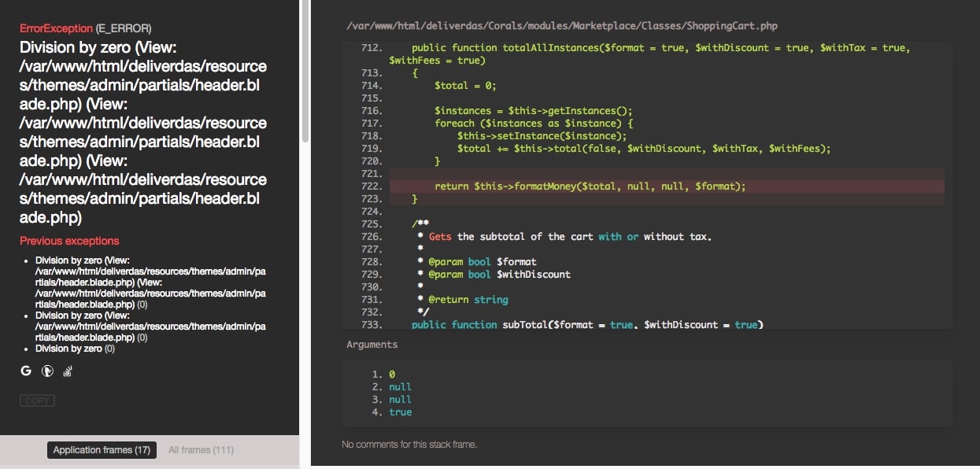Click the ErrorException title text

(x=56, y=28)
